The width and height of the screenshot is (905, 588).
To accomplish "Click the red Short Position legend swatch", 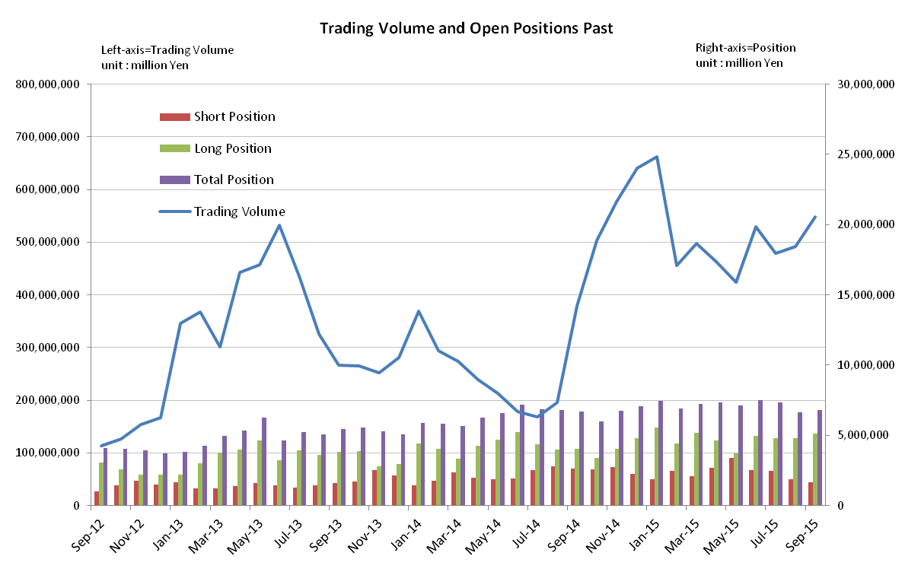I will point(174,117).
